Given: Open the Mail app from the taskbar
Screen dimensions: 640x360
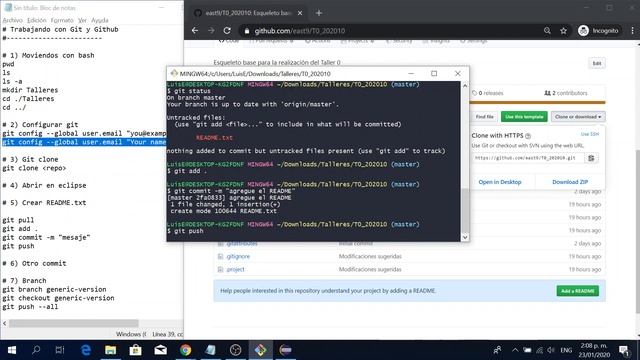Looking at the screenshot, I should (x=160, y=350).
